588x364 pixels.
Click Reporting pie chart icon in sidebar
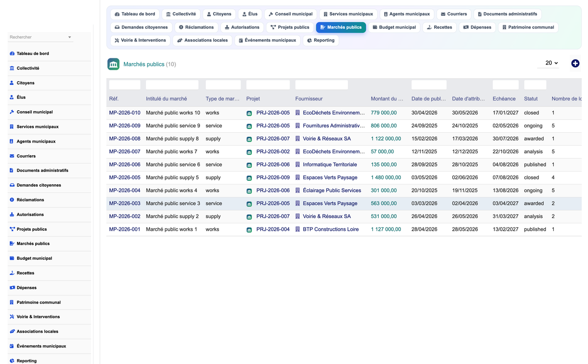click(12, 361)
